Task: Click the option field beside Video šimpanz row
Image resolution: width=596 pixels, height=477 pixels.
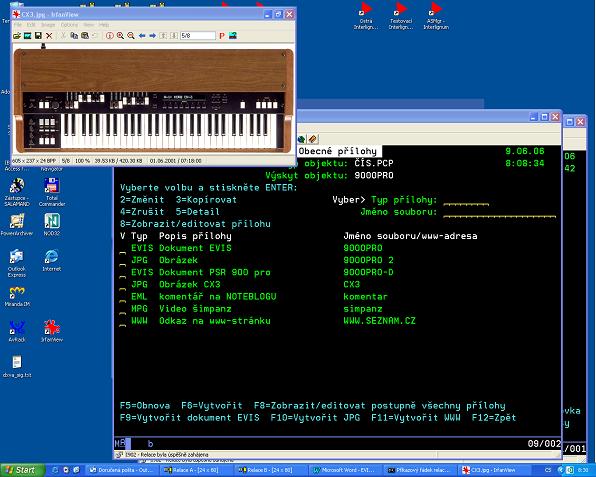Action: [123, 310]
